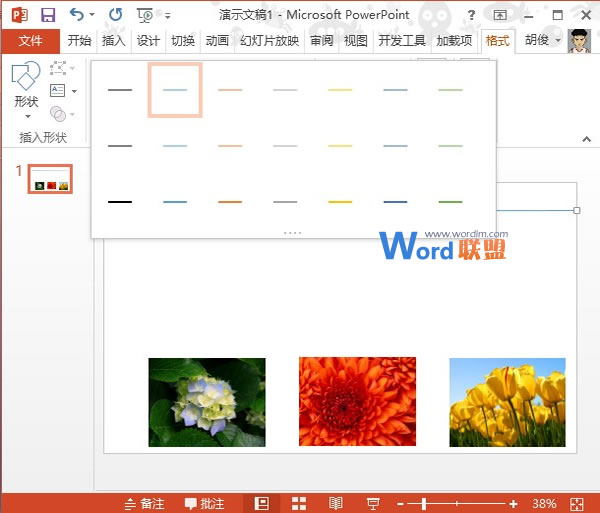Click the Edit Shape icon

58,68
